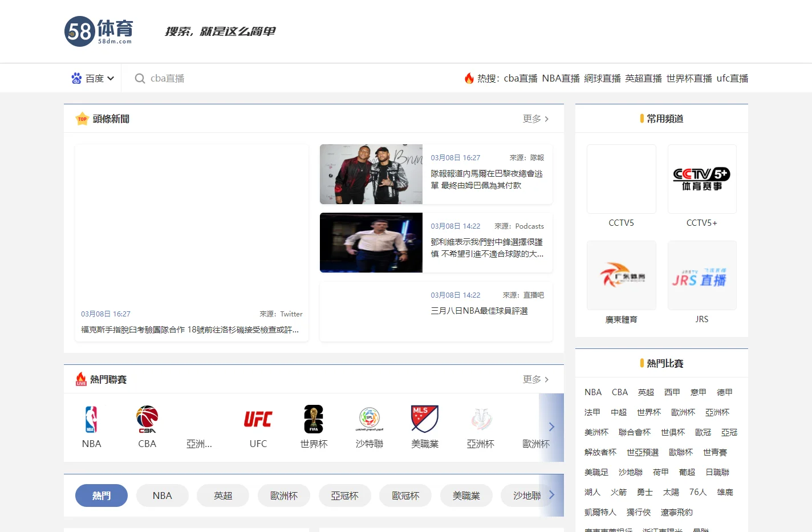Viewport: 812px width, 532px height.
Task: Open the 廣東體育 channel icon
Action: point(622,275)
